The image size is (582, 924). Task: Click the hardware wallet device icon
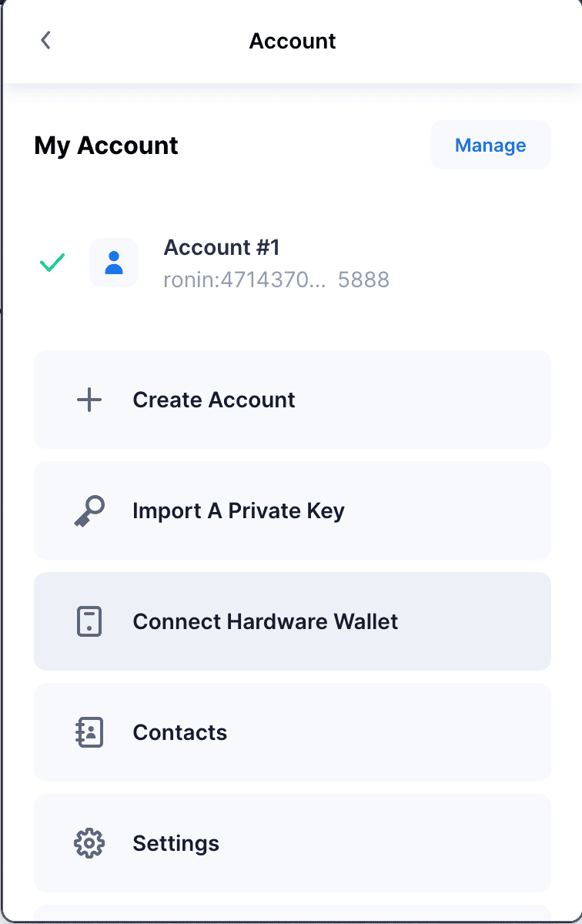tap(89, 621)
